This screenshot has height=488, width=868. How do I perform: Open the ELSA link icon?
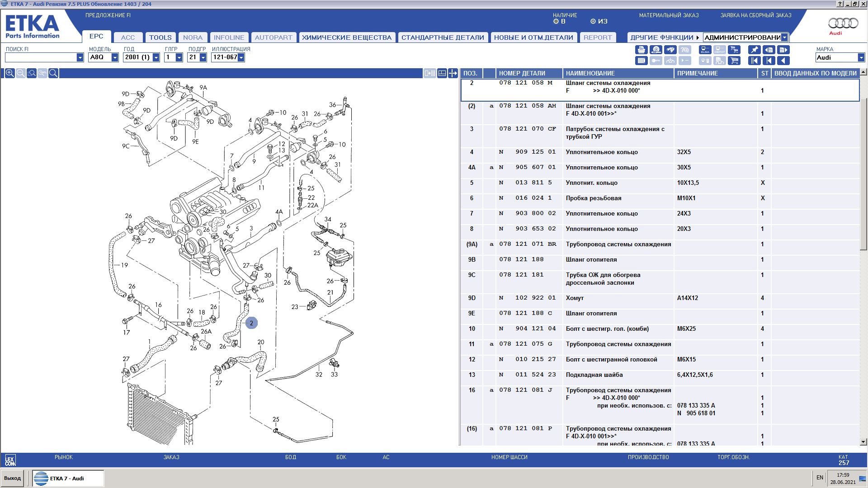[705, 50]
